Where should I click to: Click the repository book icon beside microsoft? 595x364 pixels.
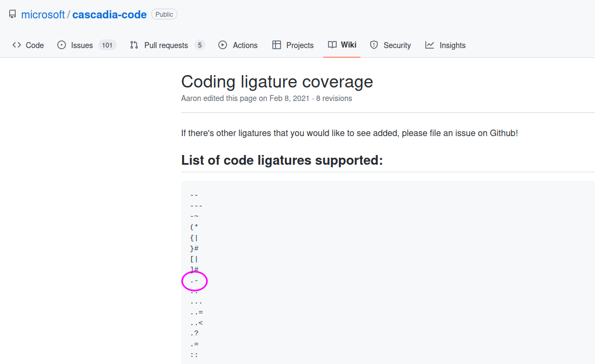tap(12, 14)
